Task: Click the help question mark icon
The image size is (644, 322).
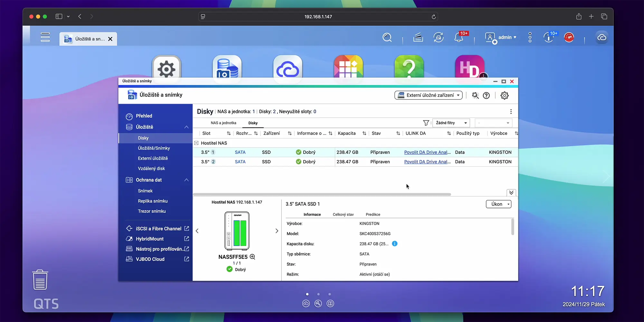Action: [x=486, y=95]
